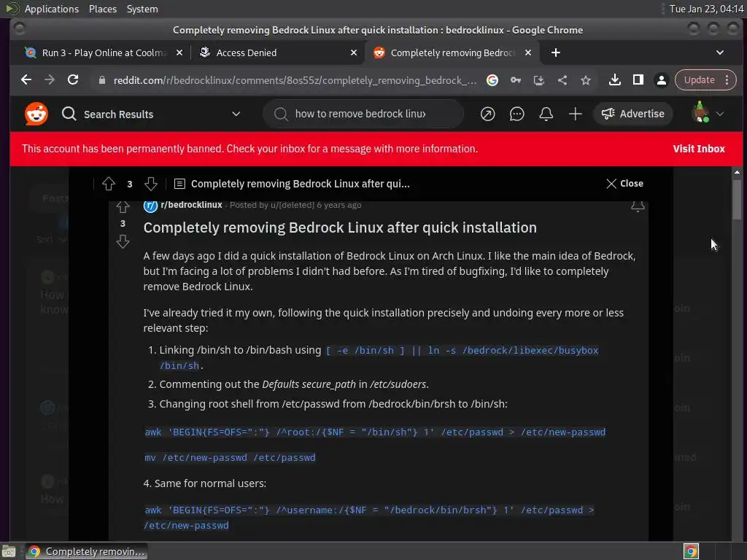Open Chrome's three-dot menu
Screen dimensions: 747x560
(727, 80)
